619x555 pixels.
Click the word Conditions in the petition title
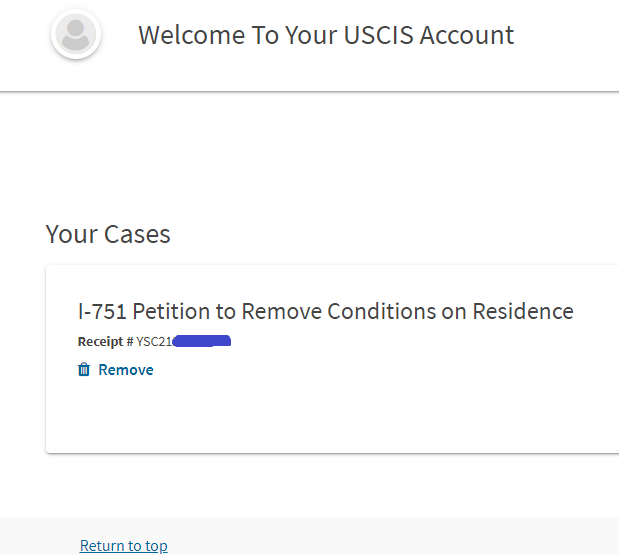(x=381, y=311)
